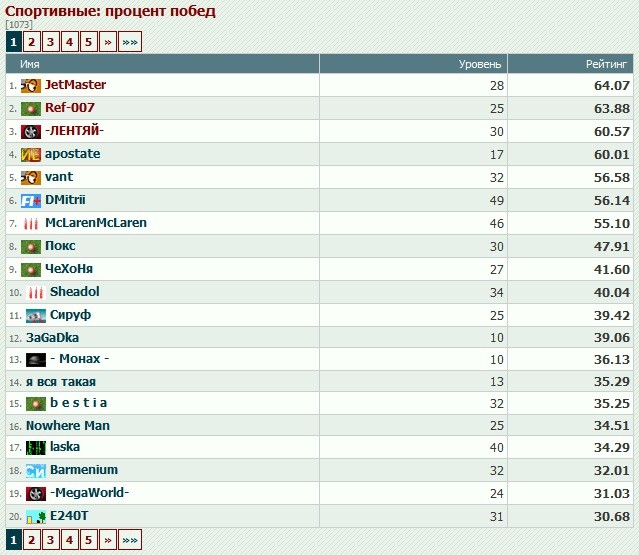
Task: Click the icon beside E240T
Action: click(x=36, y=516)
